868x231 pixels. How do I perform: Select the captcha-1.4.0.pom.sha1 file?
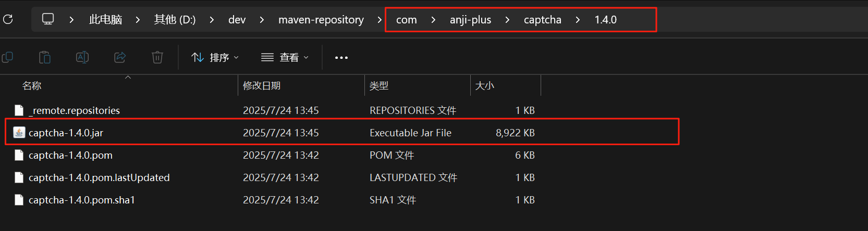pos(82,200)
